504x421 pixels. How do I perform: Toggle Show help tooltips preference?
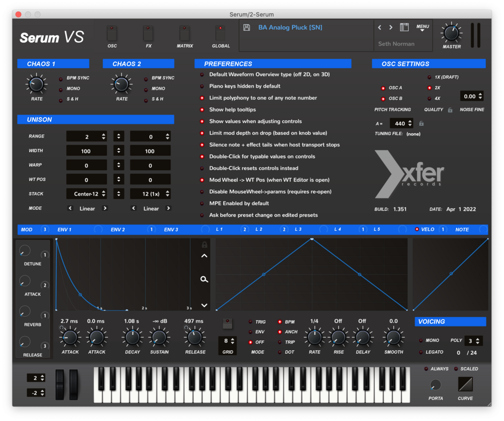pos(202,110)
